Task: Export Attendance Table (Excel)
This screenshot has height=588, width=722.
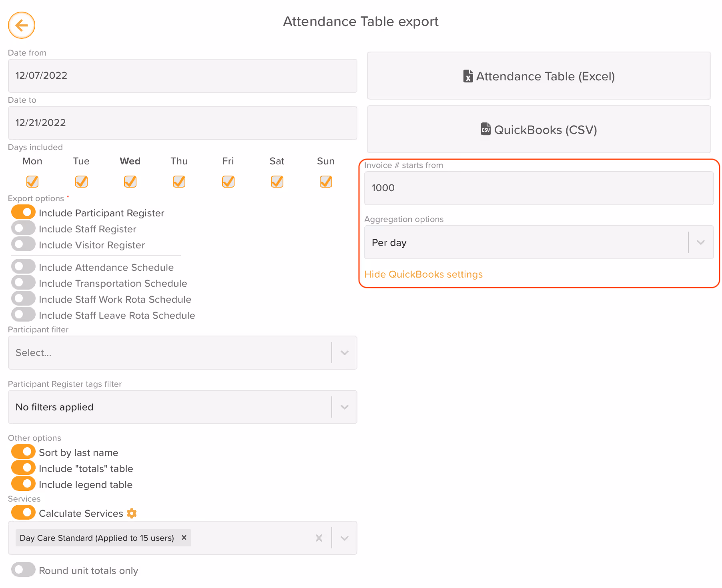Action: pyautogui.click(x=539, y=76)
